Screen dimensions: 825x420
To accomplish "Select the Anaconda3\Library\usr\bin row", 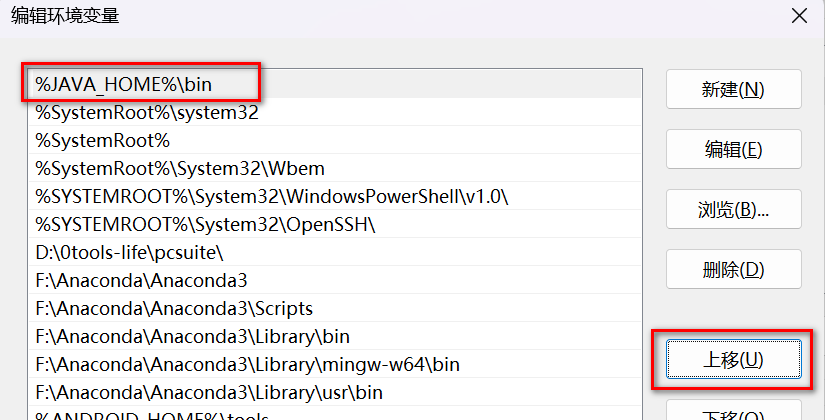I will (335, 392).
